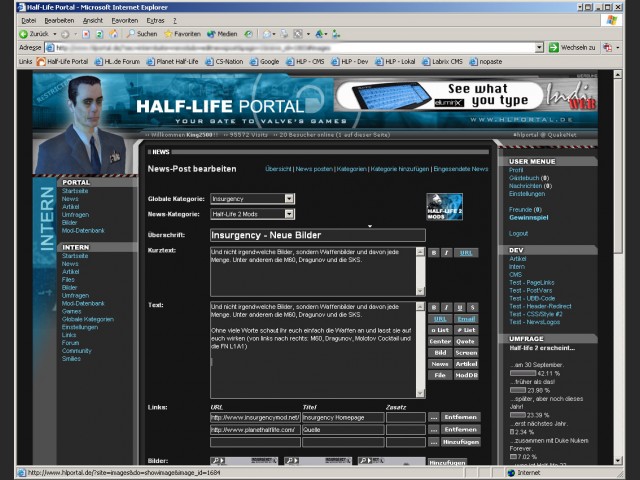640x480 pixels.
Task: Click the Zurück back arrow icon
Action: 24,34
